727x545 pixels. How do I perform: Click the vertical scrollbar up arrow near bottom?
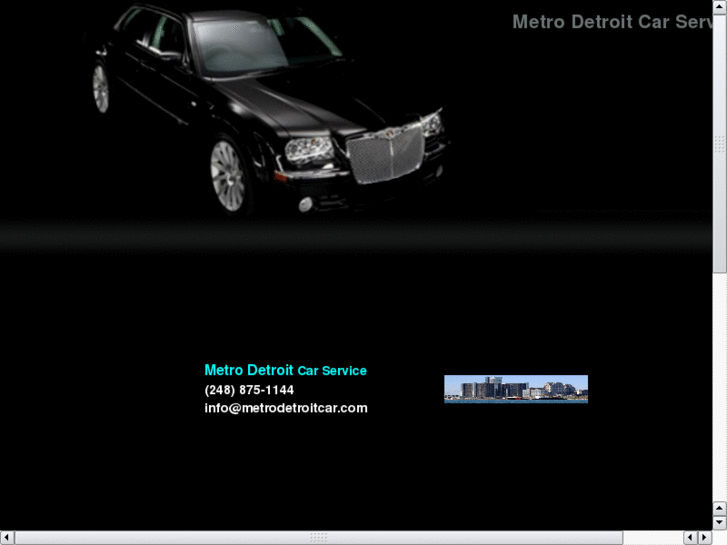pos(719,508)
